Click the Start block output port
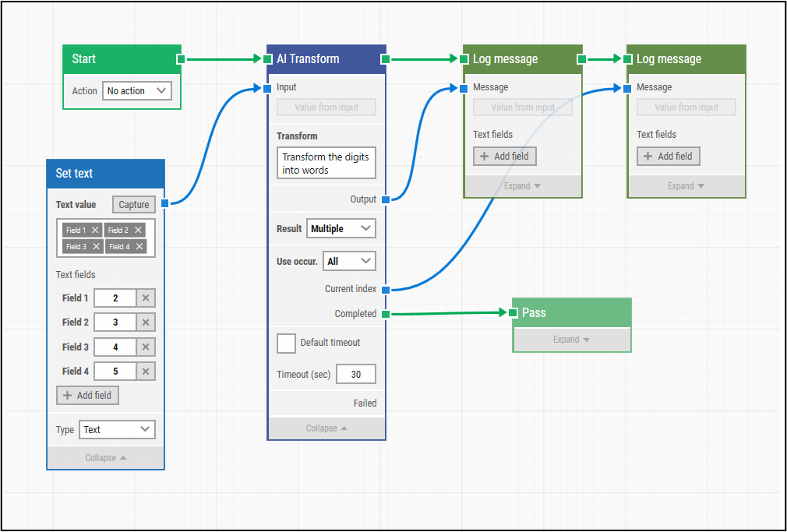 (181, 58)
